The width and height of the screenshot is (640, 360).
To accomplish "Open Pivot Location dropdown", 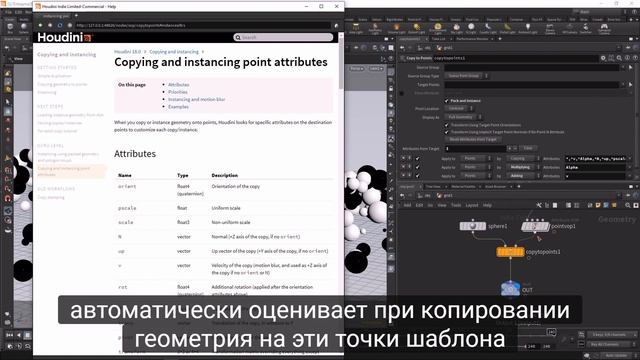I will [459, 109].
